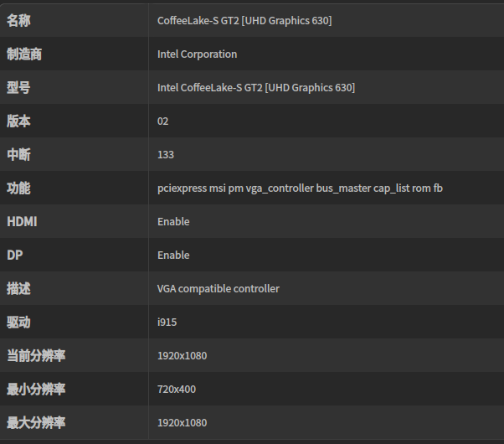504x444 pixels.
Task: Click 'Intel CoffeeLake-S GT2 [UHD Graphics 630]' value
Action: pyautogui.click(x=256, y=87)
